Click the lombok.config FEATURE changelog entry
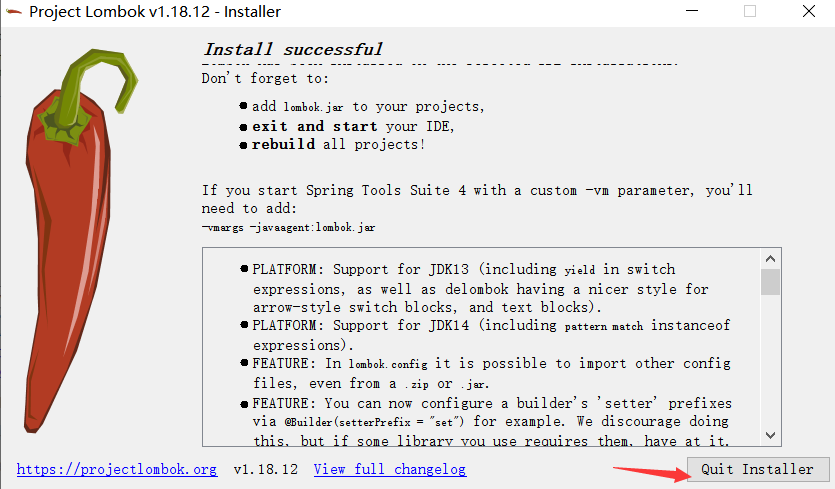Image resolution: width=835 pixels, height=489 pixels. point(485,373)
